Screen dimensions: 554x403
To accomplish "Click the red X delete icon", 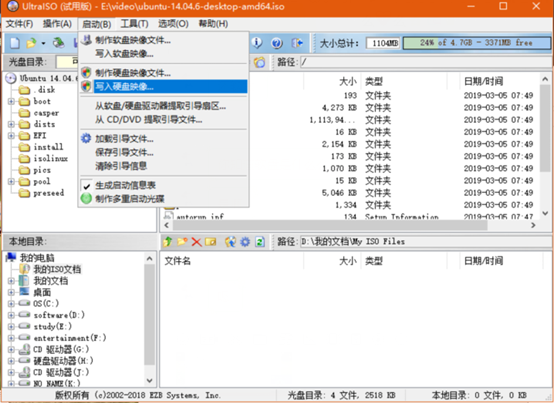I will point(196,242).
